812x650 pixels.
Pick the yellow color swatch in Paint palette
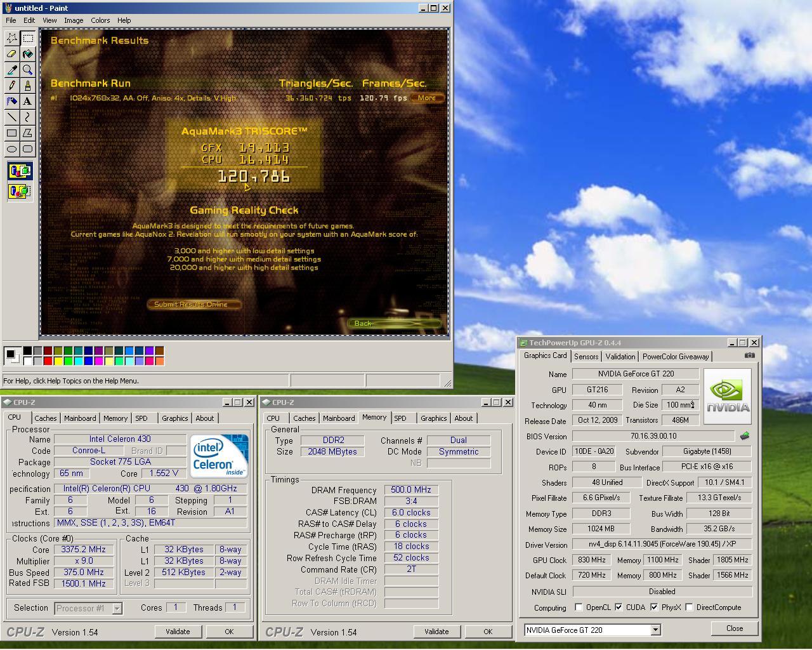pyautogui.click(x=58, y=361)
